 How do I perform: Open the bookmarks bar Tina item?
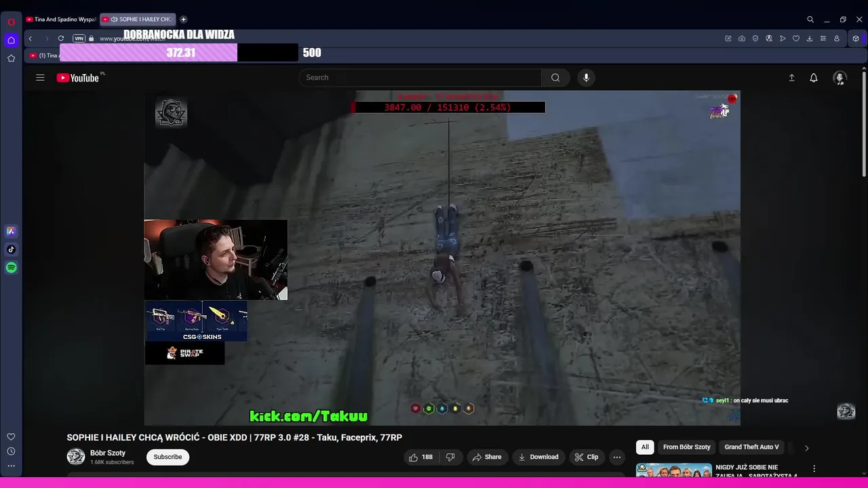[x=43, y=56]
